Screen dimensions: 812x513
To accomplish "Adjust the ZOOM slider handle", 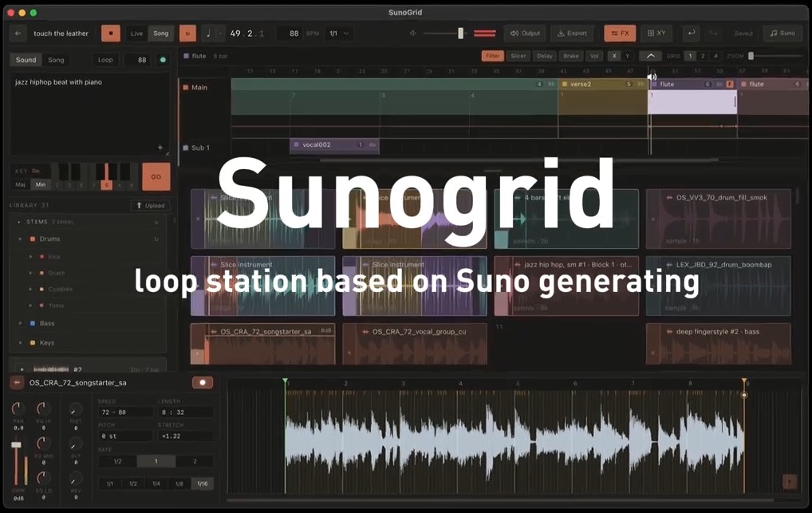I will (751, 56).
